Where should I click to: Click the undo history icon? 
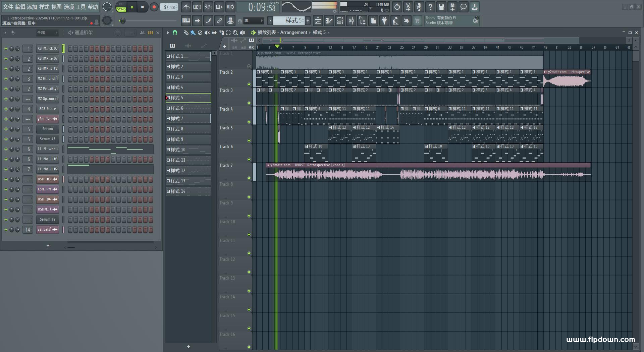pyautogui.click(x=397, y=7)
